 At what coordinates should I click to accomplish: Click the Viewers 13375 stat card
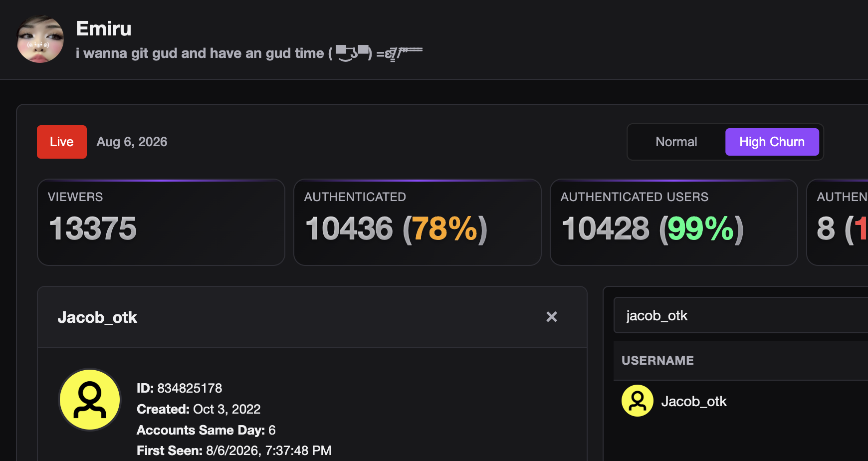click(161, 223)
